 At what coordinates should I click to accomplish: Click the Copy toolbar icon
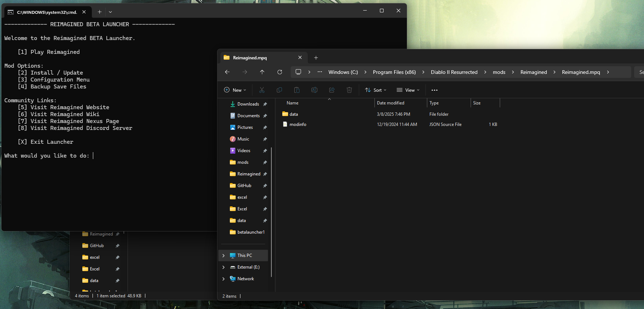(279, 90)
